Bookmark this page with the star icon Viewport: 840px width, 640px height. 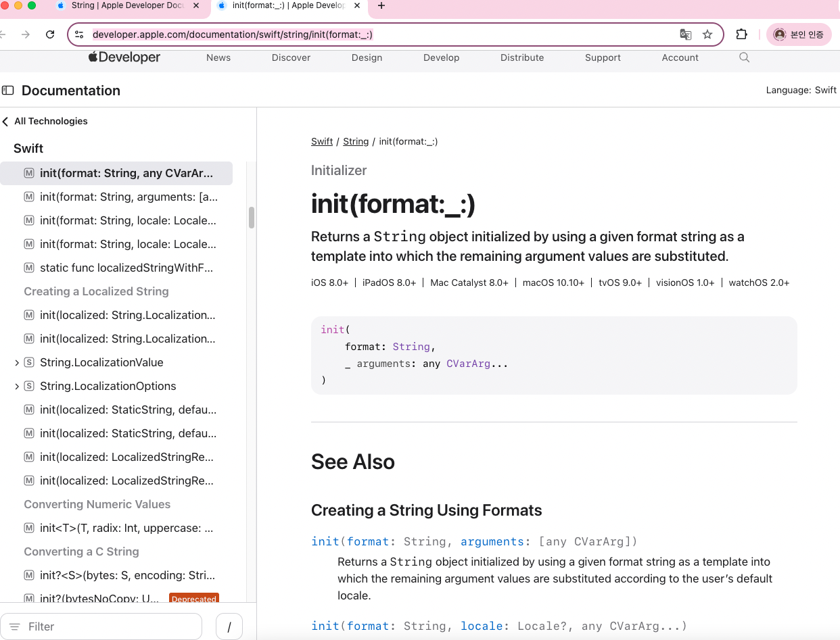tap(707, 34)
